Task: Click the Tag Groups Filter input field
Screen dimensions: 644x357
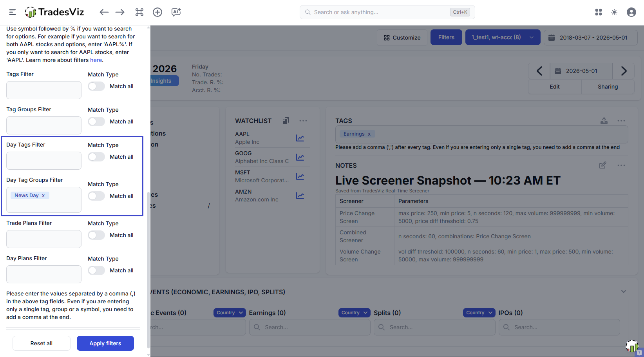Action: (44, 125)
